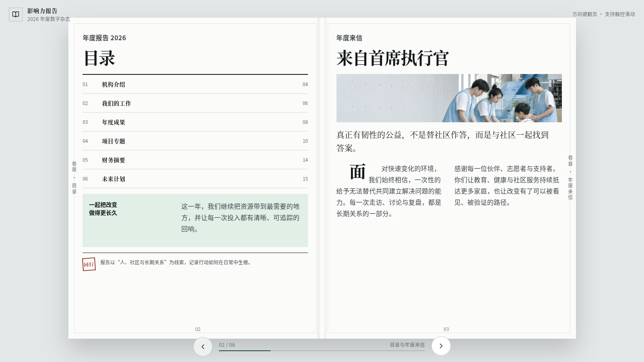
Task: Click the drop cap 面 in the letter
Action: pos(357,172)
